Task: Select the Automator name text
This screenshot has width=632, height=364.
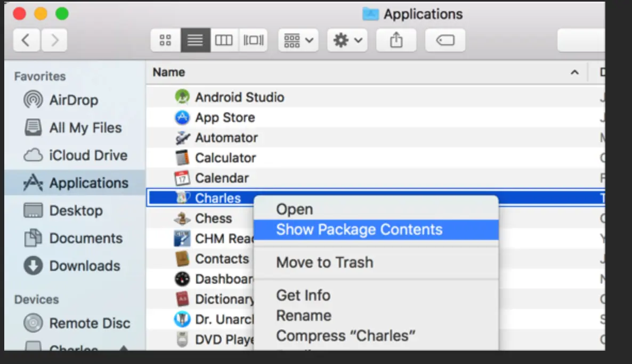Action: tap(226, 138)
